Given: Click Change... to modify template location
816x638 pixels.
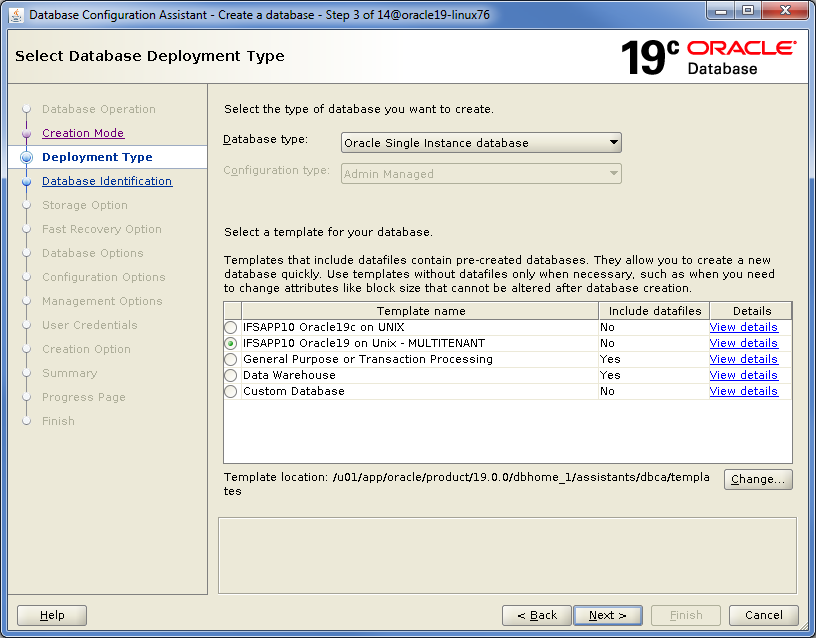Looking at the screenshot, I should [x=757, y=479].
